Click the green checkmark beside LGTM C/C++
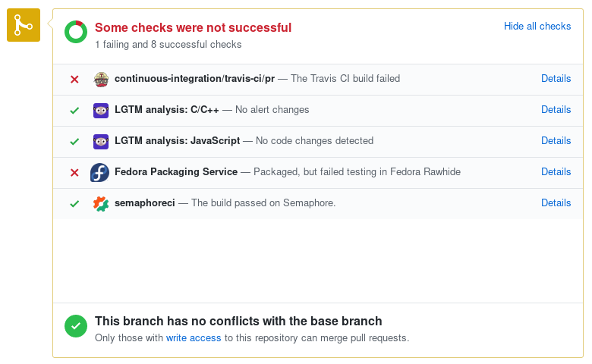Screen dimensions: 592x364 click(x=74, y=110)
